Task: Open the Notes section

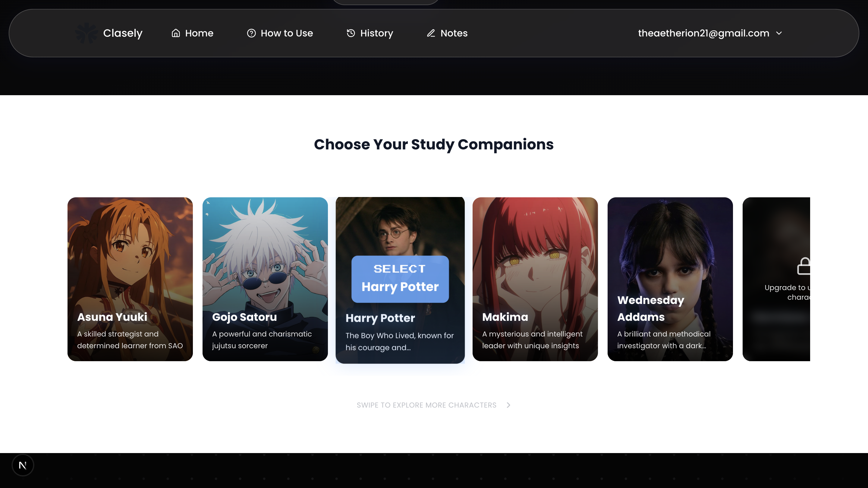Action: (x=447, y=33)
